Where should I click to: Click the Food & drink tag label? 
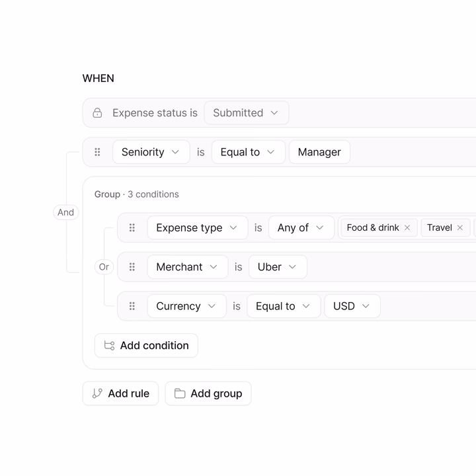click(373, 227)
